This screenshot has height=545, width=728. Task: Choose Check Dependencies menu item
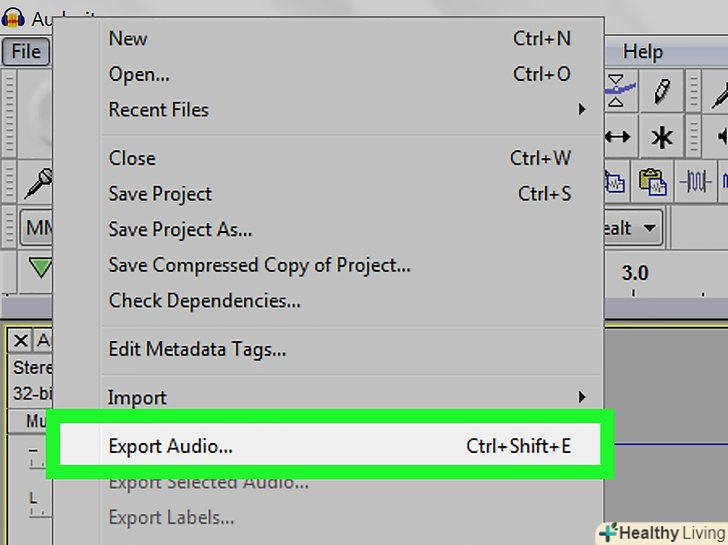tap(204, 301)
